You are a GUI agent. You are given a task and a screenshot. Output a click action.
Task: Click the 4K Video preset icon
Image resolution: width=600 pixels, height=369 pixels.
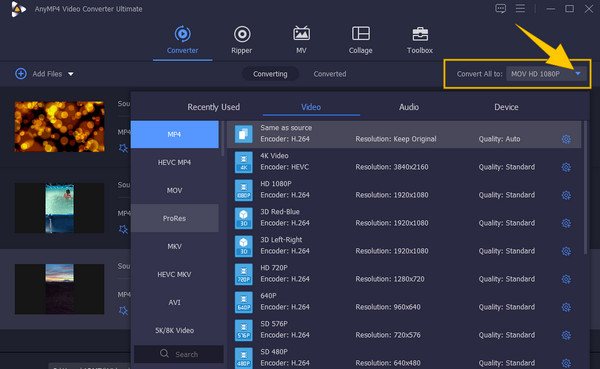(x=244, y=162)
